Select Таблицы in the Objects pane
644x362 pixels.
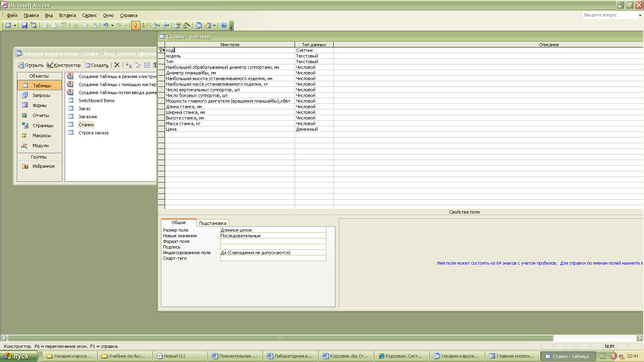[x=39, y=85]
